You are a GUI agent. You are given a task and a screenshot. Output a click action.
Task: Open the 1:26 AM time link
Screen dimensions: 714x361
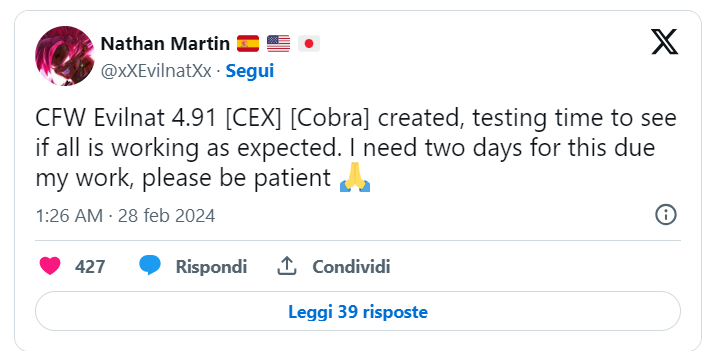point(69,215)
